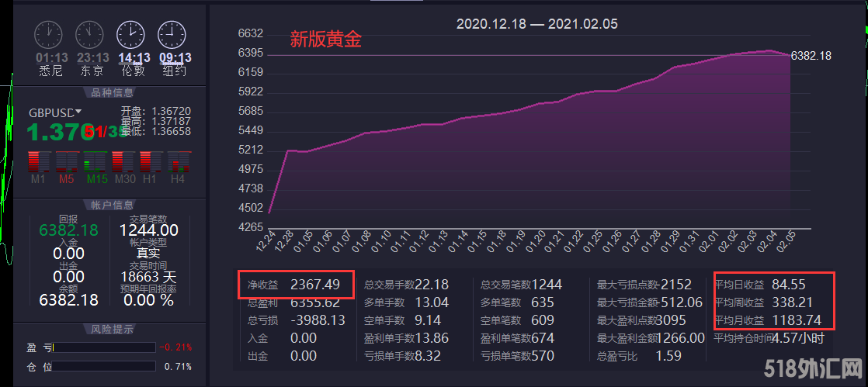Screen dimensions: 868x387
Task: Select the M15 timeframe indicator bars
Action: point(95,161)
